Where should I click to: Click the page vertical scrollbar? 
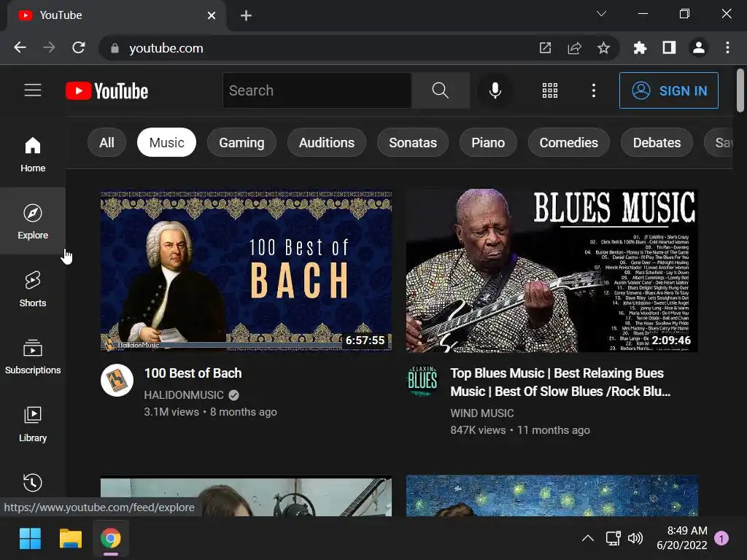(740, 90)
